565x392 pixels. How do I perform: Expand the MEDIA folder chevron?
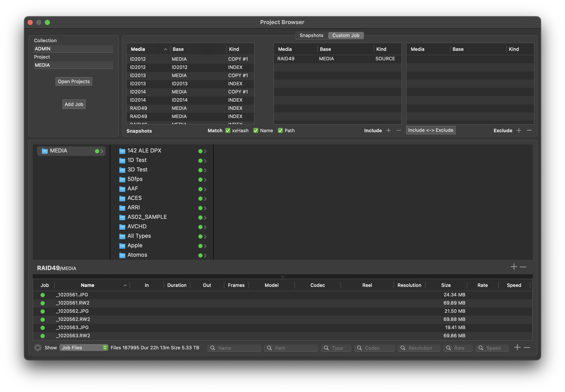tap(102, 151)
